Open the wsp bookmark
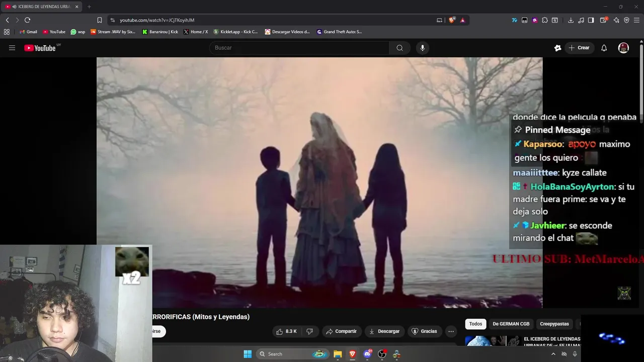The width and height of the screenshot is (644, 362). coord(78,32)
